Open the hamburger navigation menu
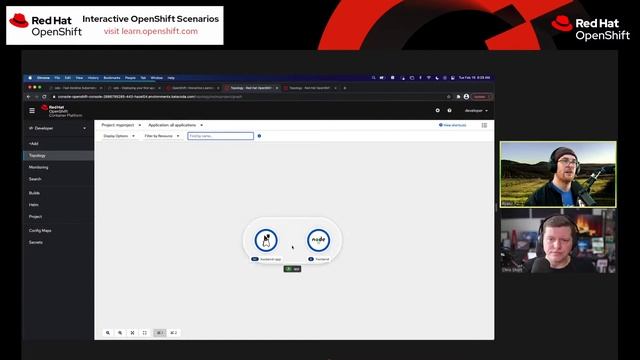This screenshot has width=640, height=360. pos(32,111)
